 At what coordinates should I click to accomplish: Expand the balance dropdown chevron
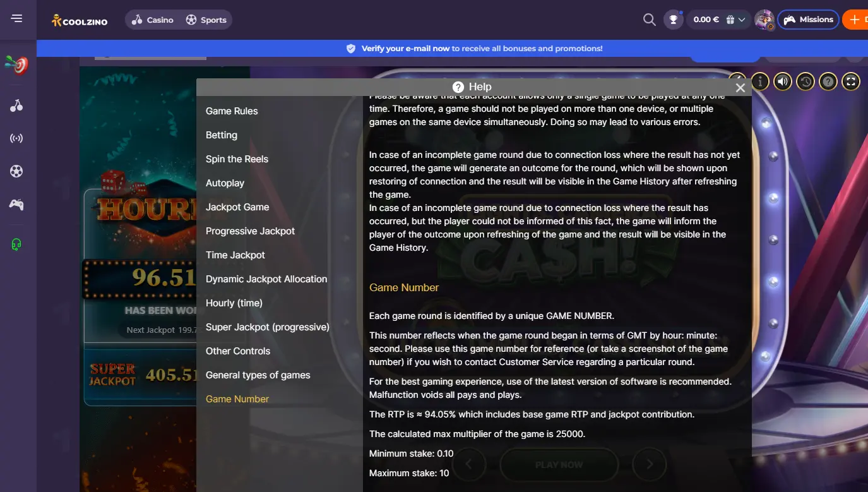click(742, 20)
